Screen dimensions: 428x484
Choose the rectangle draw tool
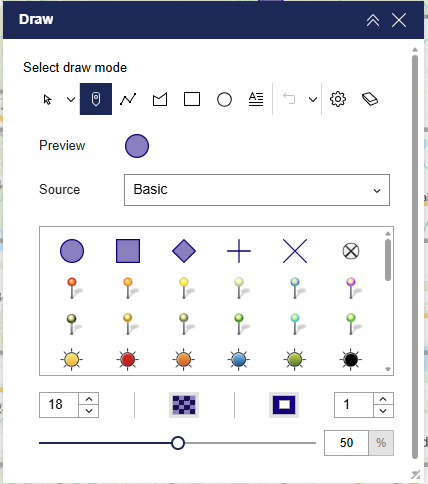pos(192,99)
